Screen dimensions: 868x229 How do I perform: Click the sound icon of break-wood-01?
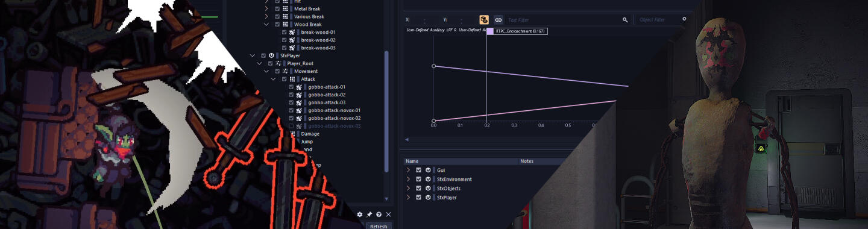point(292,32)
